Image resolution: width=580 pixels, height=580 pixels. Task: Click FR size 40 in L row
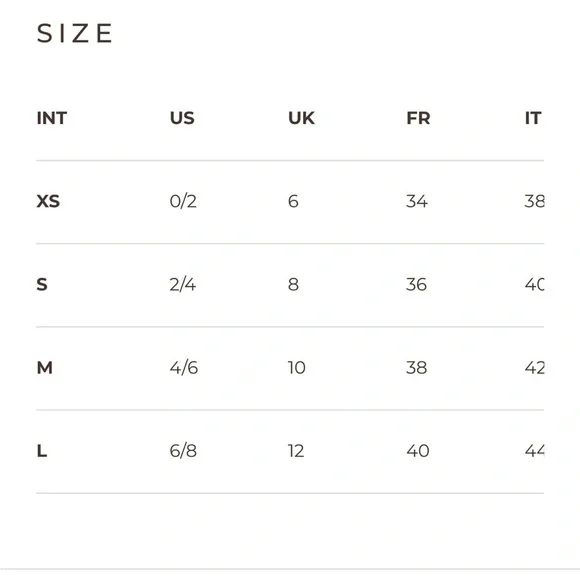(418, 451)
